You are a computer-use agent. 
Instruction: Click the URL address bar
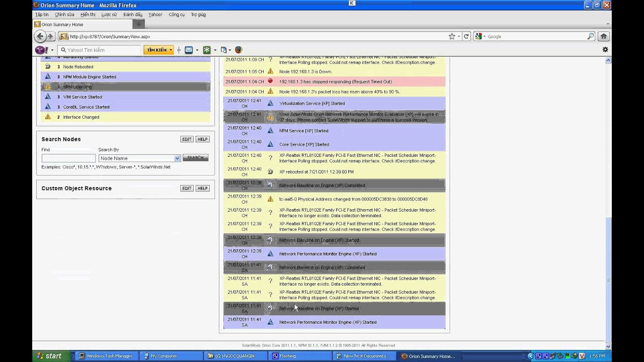tap(252, 36)
